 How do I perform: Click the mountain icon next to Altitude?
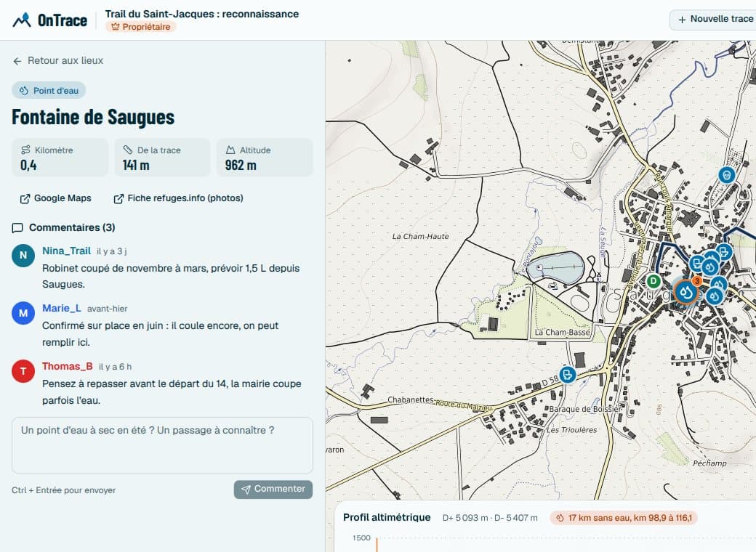tap(230, 150)
